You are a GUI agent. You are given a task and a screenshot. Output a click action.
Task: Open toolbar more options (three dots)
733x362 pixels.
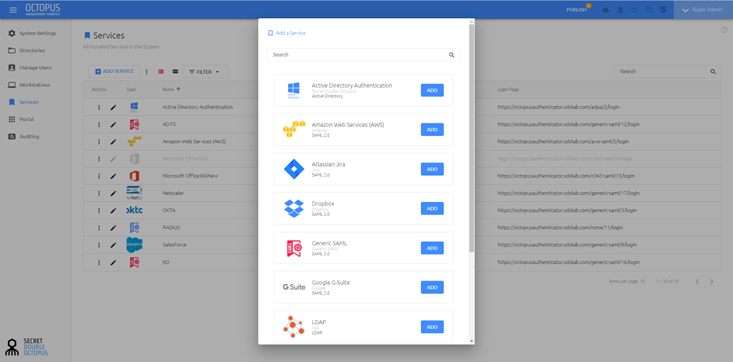click(146, 72)
